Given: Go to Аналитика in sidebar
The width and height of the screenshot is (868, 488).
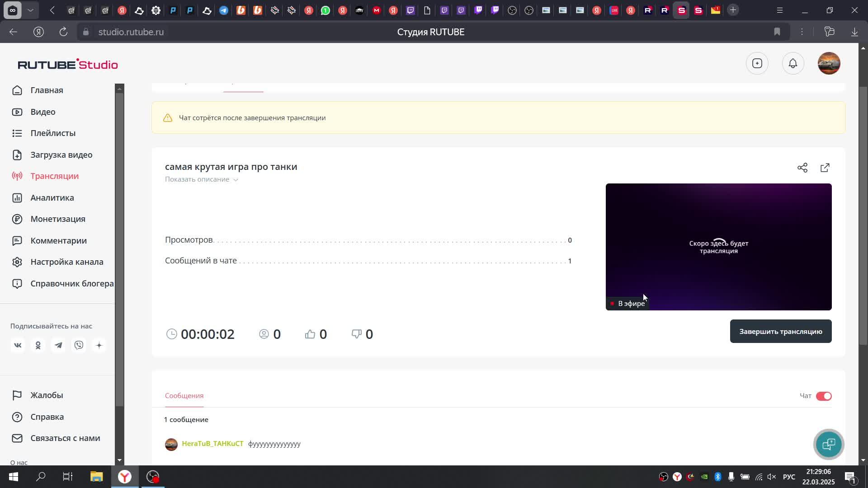Looking at the screenshot, I should (52, 198).
